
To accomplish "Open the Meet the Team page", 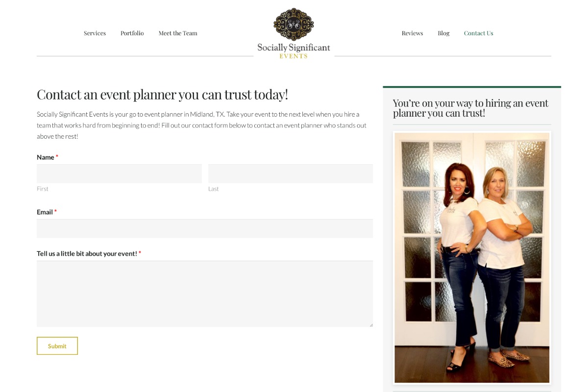I will [x=178, y=33].
